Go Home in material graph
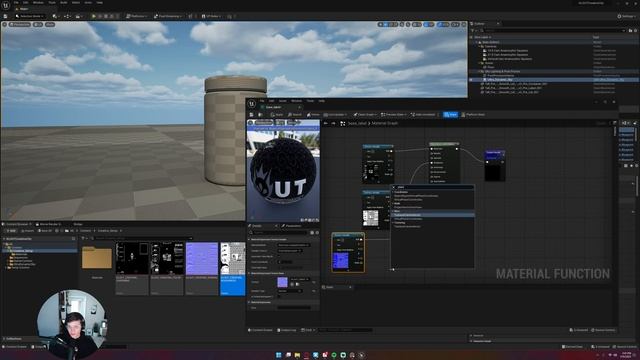 tap(314, 115)
